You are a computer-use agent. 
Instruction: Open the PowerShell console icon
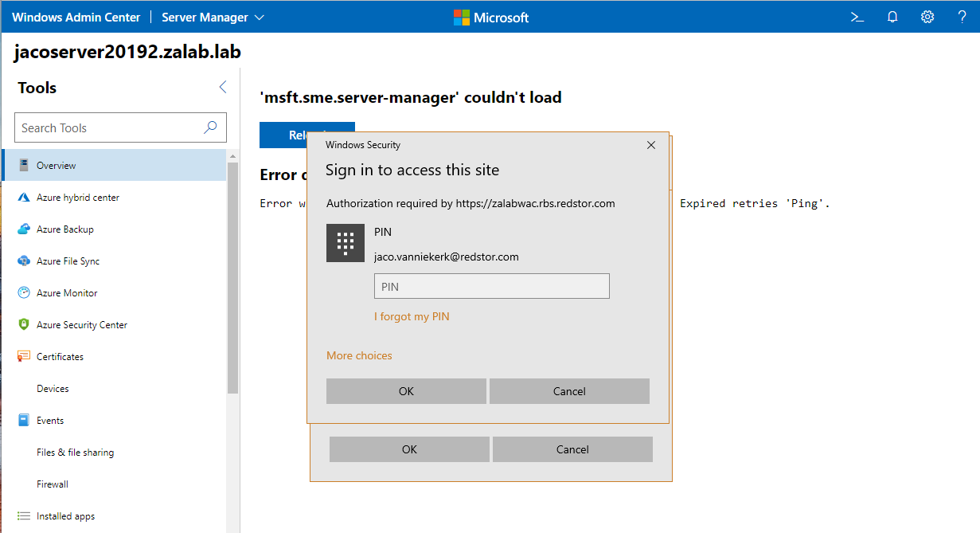[857, 17]
